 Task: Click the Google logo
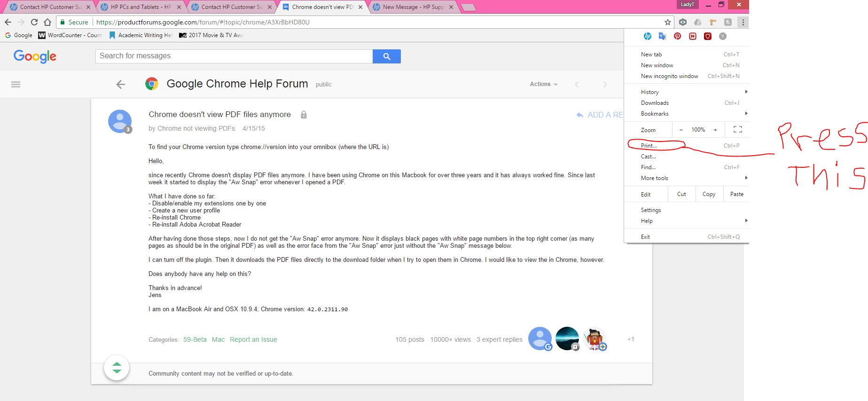tap(35, 56)
